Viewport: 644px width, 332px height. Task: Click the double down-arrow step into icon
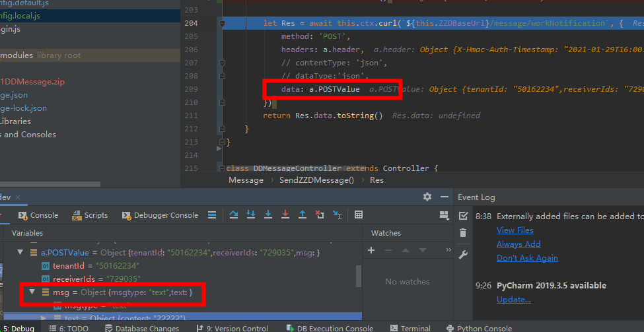[251, 215]
